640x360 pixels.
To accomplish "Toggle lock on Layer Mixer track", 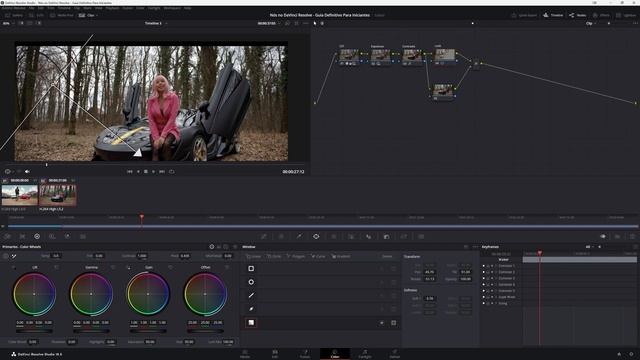I will (x=488, y=297).
